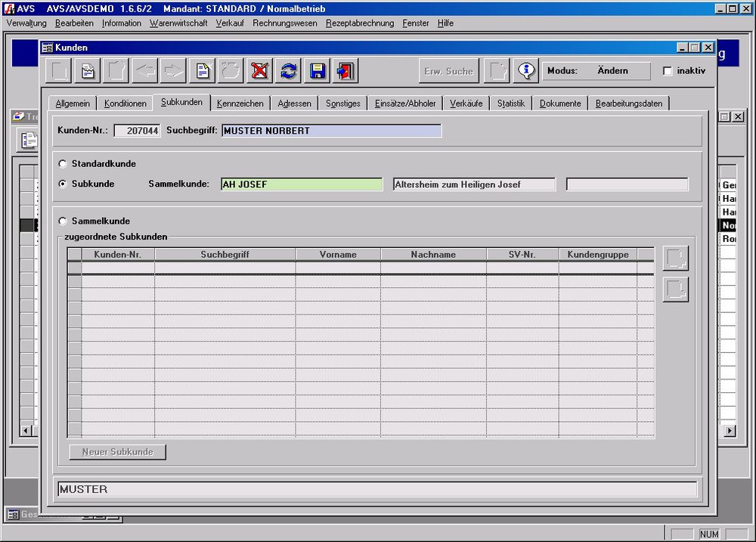756x542 pixels.
Task: Choose the Sammelkunde radio option
Action: [x=63, y=221]
